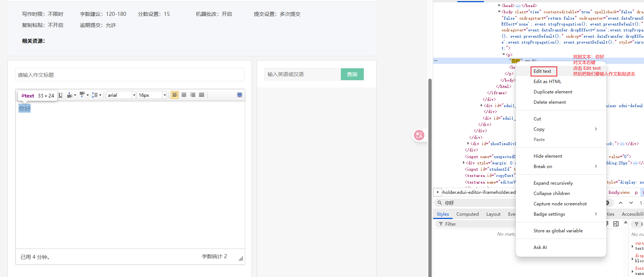Collapse the p element tree node
Viewport: 644px width, 277px height.
point(504,55)
